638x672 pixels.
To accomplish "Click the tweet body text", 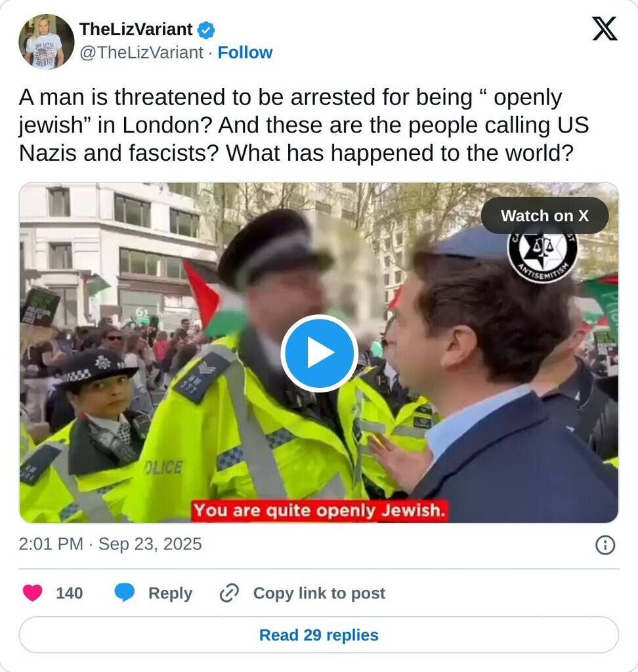I will click(x=304, y=125).
